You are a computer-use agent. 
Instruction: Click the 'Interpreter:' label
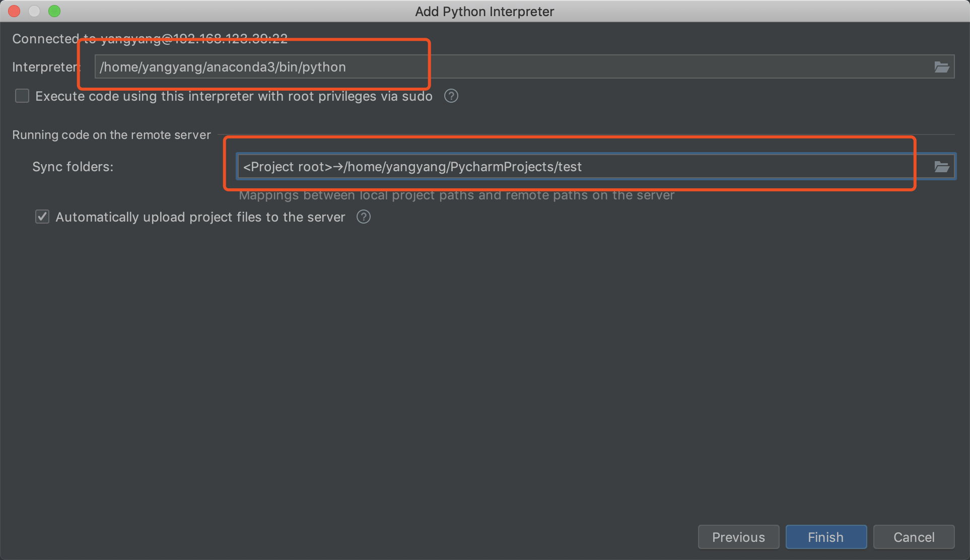(x=44, y=66)
